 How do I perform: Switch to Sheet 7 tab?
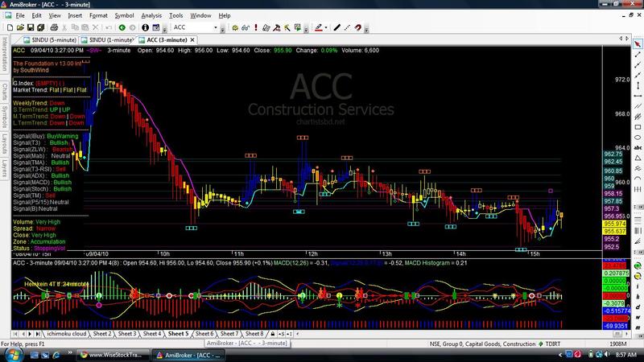tap(229, 334)
